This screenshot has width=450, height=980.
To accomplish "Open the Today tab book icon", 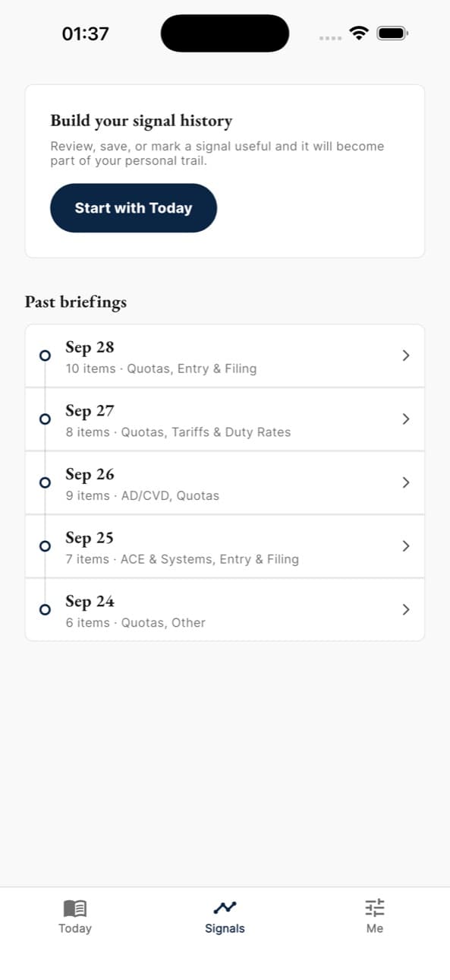I will 74,908.
